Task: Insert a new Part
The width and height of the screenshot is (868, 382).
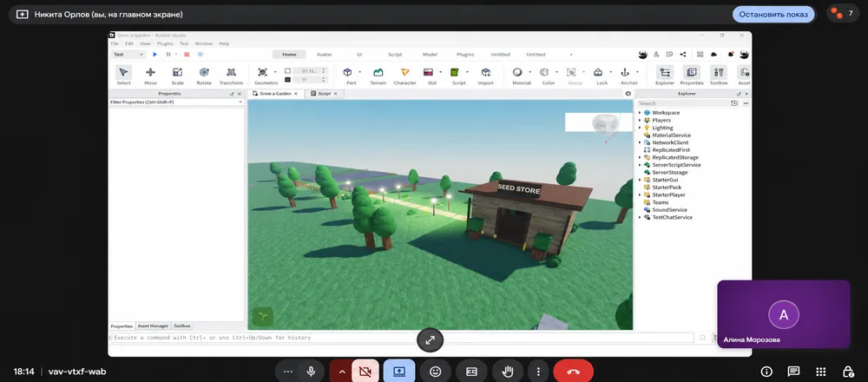Action: (348, 73)
